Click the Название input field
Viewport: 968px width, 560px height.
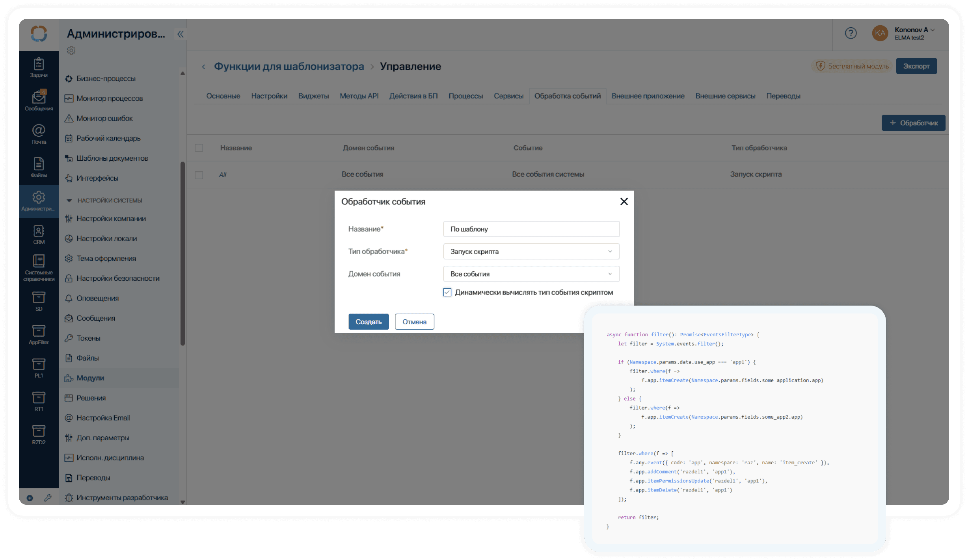pos(531,229)
